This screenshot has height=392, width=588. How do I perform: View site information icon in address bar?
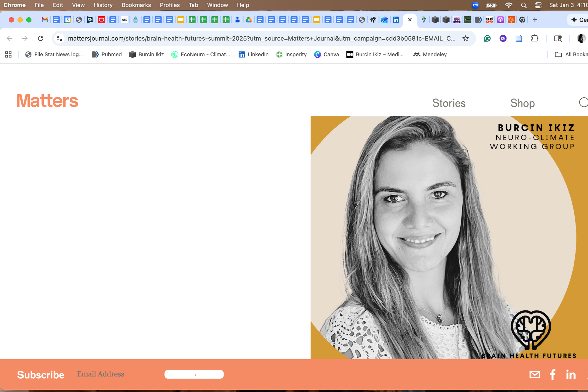pos(59,38)
